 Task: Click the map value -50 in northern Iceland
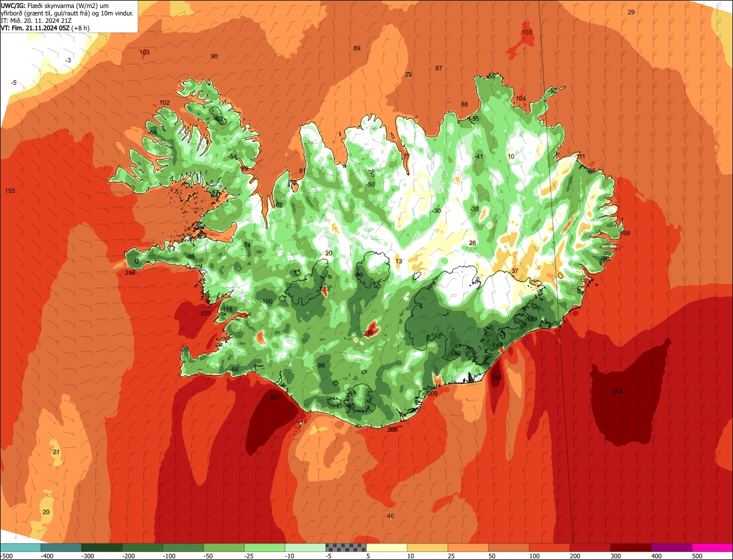tap(371, 184)
